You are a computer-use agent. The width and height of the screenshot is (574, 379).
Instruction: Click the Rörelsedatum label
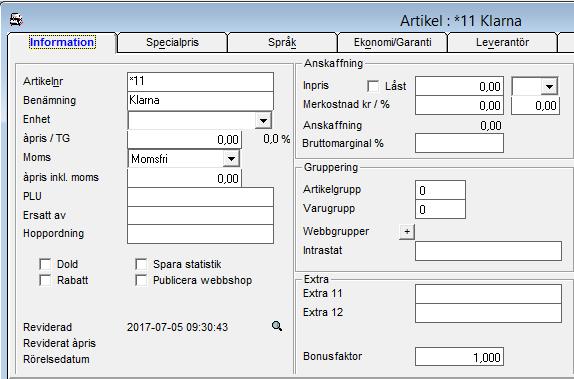[x=56, y=359]
